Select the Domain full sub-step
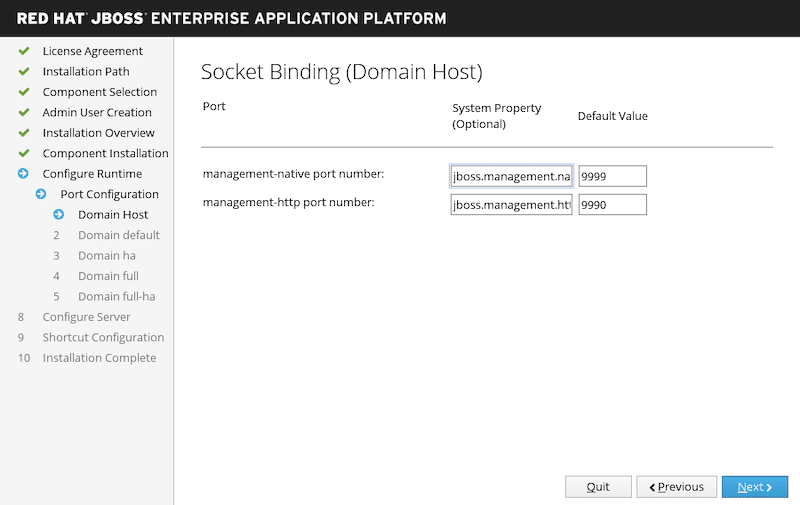Screen dimensions: 800x505 coord(108,275)
